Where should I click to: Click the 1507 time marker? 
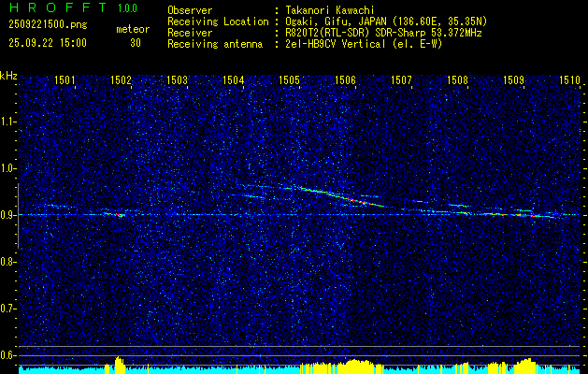pyautogui.click(x=401, y=79)
